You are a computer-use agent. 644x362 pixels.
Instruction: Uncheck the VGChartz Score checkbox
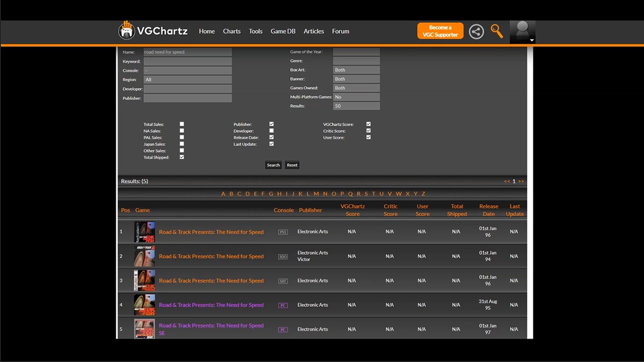tap(368, 124)
